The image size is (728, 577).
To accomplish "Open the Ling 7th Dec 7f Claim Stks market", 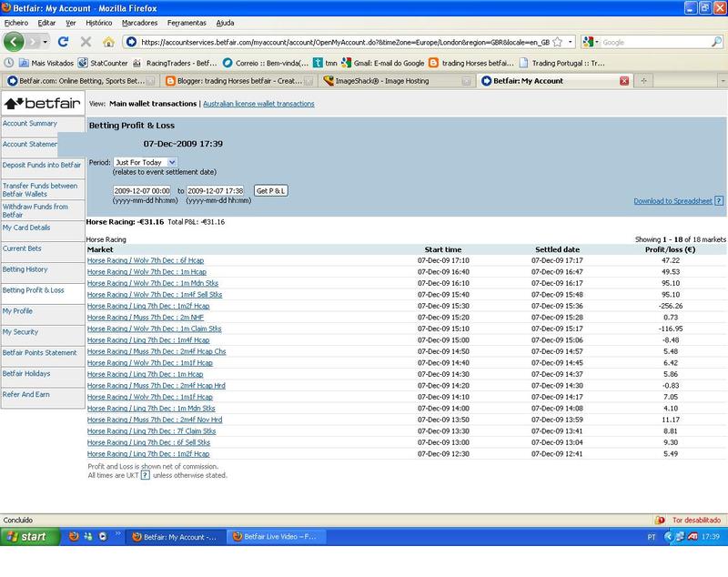I will (x=151, y=431).
